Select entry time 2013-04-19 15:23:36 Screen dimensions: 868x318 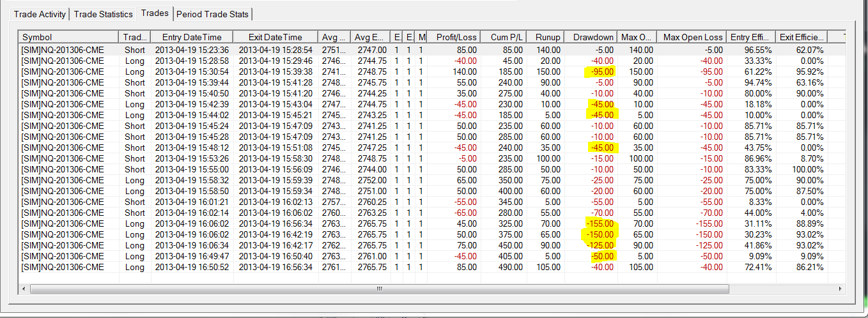tap(192, 49)
